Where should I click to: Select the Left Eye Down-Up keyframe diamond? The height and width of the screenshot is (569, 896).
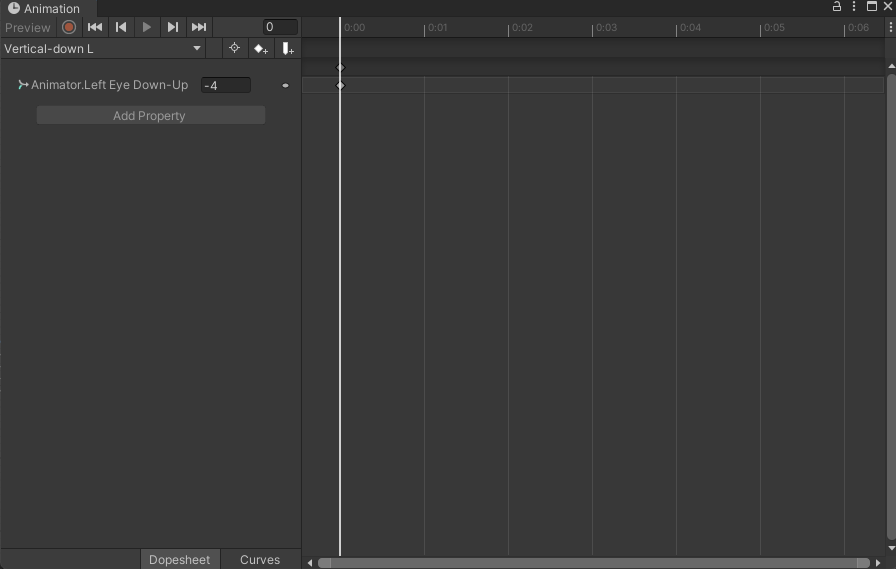[x=341, y=85]
